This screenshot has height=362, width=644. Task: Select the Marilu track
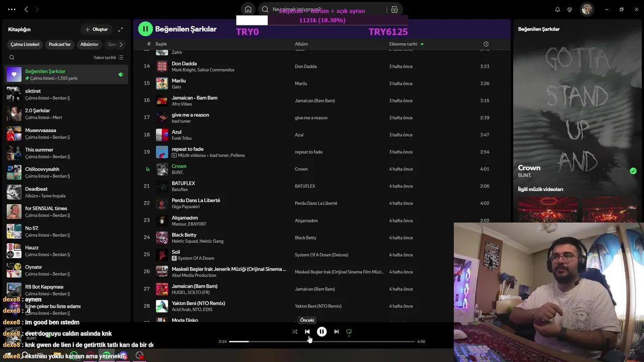179,80
